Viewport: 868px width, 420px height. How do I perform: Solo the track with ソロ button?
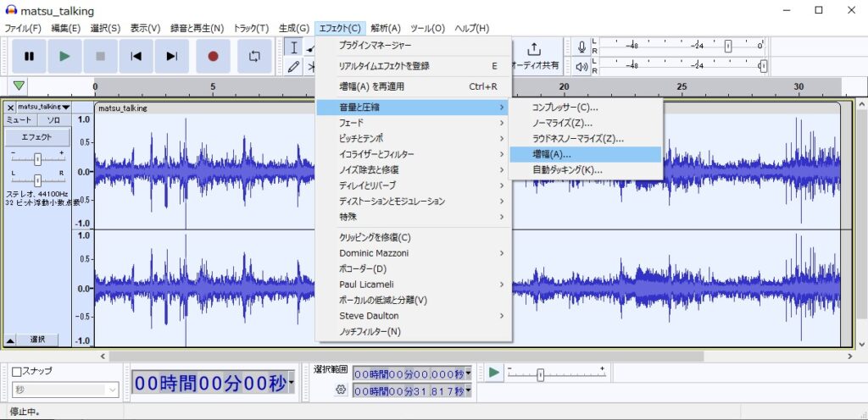coord(53,120)
